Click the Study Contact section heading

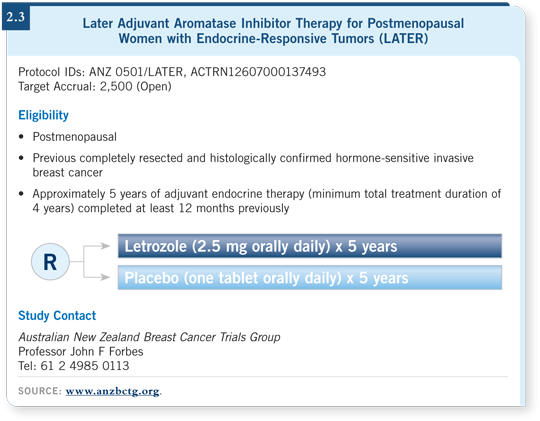(57, 315)
